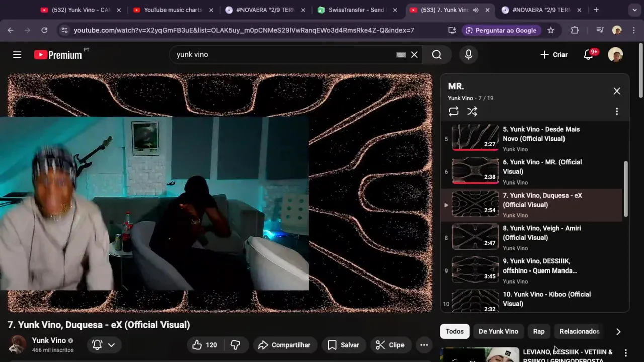The height and width of the screenshot is (362, 644).
Task: Click the Criar button
Action: coord(553,55)
